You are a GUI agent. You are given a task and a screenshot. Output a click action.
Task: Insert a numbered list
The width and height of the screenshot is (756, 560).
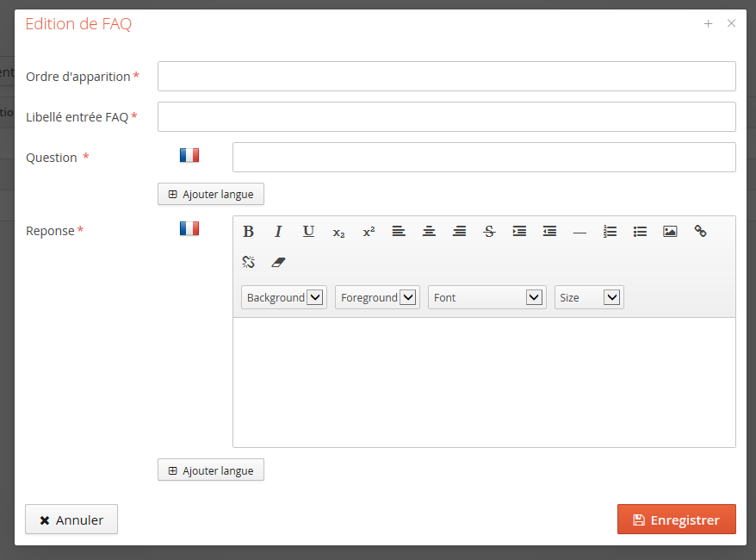610,232
